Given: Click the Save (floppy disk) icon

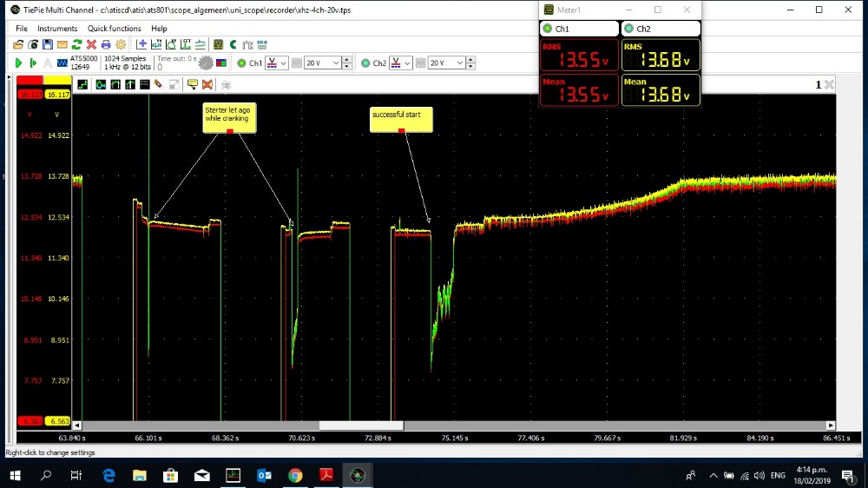Looking at the screenshot, I should tap(48, 44).
